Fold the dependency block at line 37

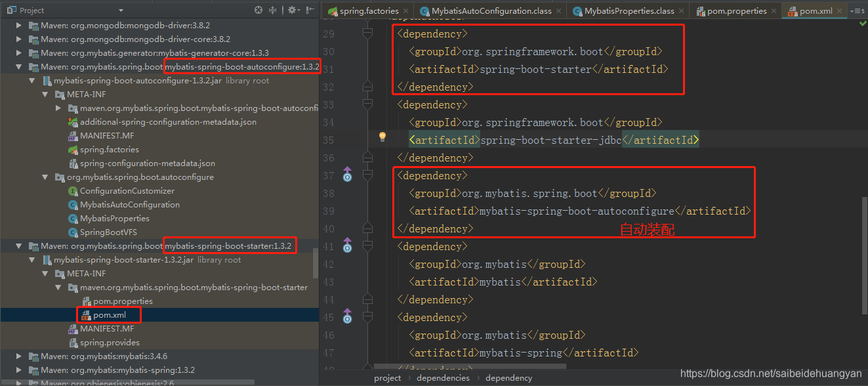367,175
